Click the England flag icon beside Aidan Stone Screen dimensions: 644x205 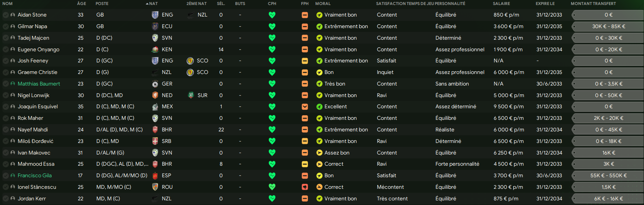point(155,15)
